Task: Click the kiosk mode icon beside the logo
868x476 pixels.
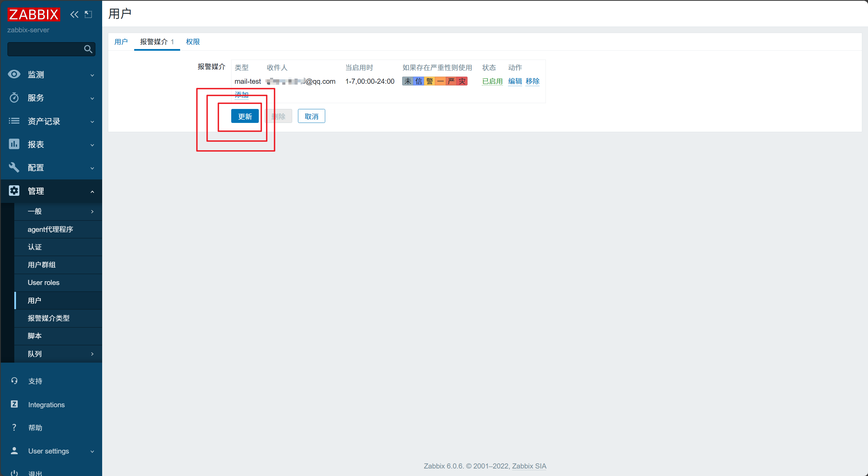Action: [89, 14]
